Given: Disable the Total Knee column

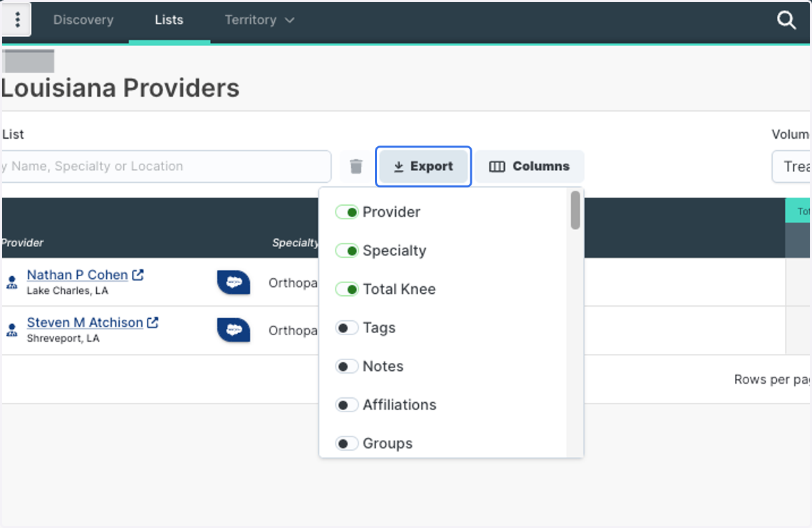Looking at the screenshot, I should (347, 290).
